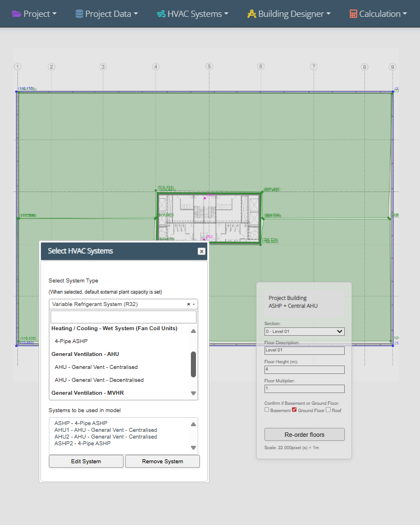Open the HVAC Systems menu
The width and height of the screenshot is (420, 525).
pos(193,13)
